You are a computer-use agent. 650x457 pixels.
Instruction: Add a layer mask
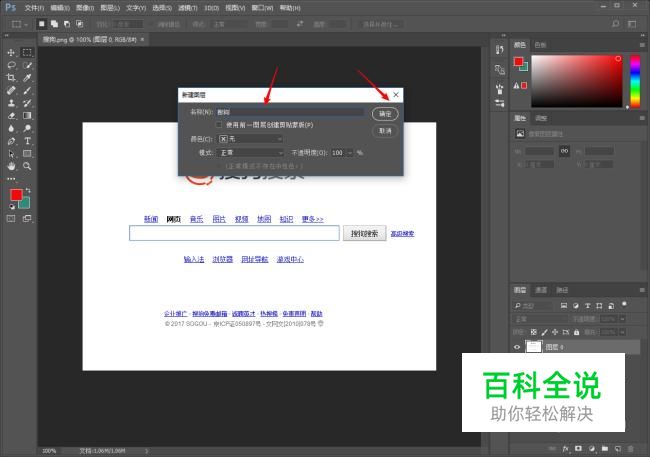point(578,449)
